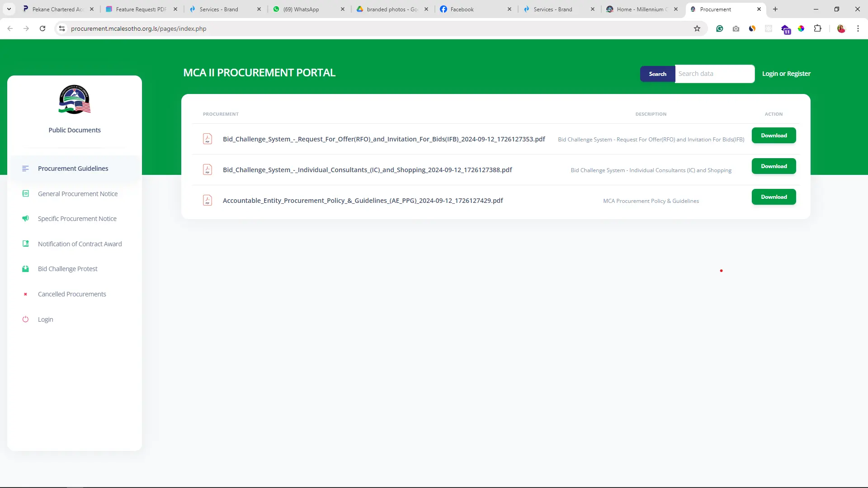Click the PDF icon for the Individual_Consultants file
Image resolution: width=868 pixels, height=488 pixels.
click(x=208, y=169)
